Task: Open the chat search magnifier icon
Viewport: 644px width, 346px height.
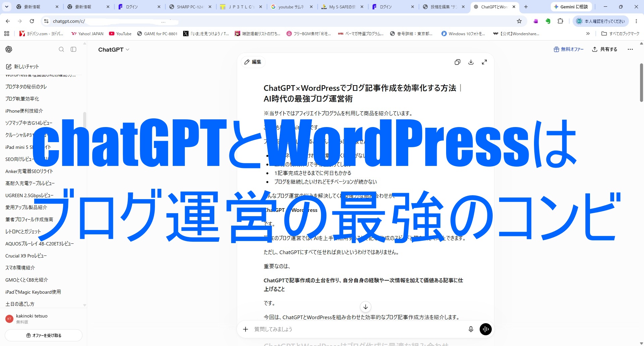Action: point(61,49)
